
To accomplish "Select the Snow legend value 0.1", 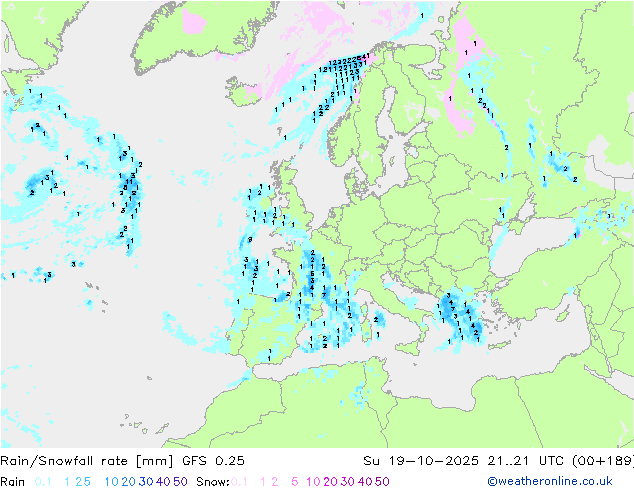I will click(x=239, y=482).
